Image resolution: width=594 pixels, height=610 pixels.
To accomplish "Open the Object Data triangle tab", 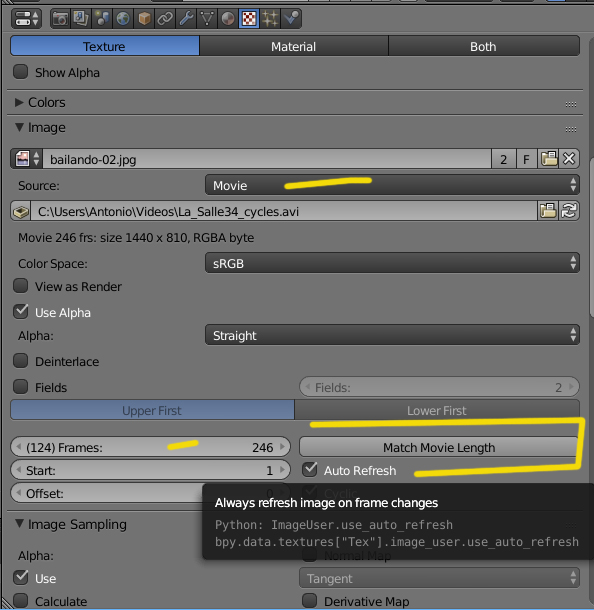I will pos(207,18).
